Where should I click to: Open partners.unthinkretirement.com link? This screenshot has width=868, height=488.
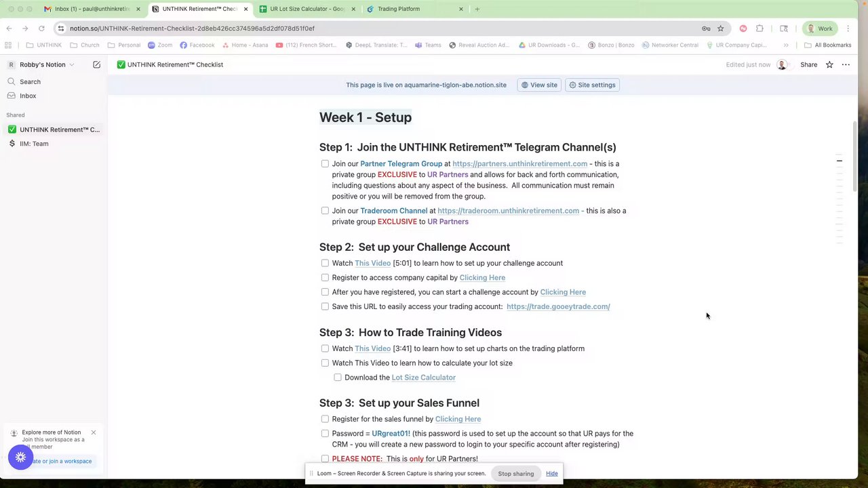(x=519, y=164)
